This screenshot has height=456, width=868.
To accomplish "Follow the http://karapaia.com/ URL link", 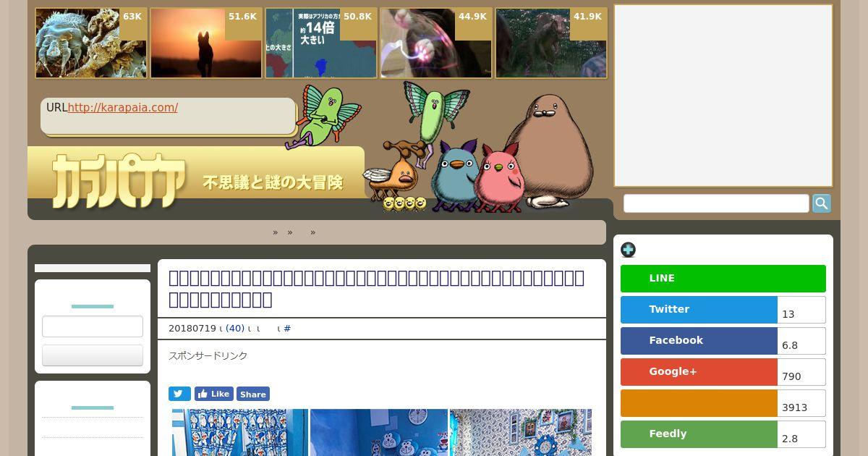I will [123, 108].
